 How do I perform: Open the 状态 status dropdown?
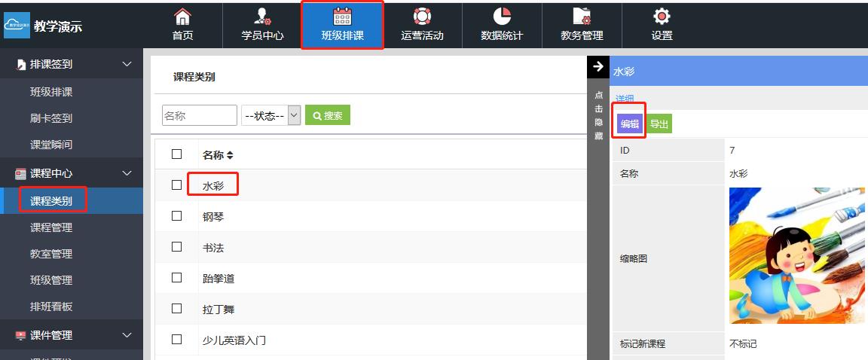271,115
